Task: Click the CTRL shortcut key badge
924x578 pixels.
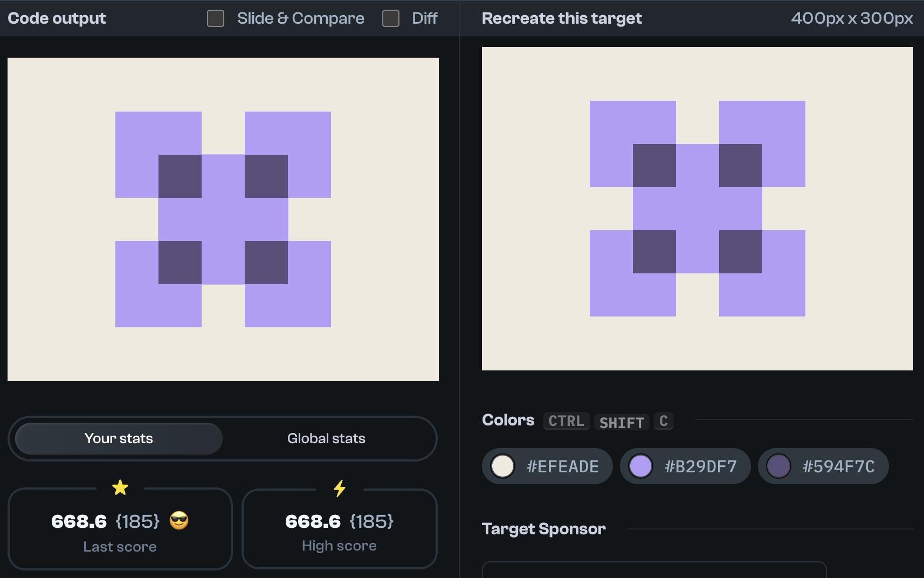Action: click(566, 421)
